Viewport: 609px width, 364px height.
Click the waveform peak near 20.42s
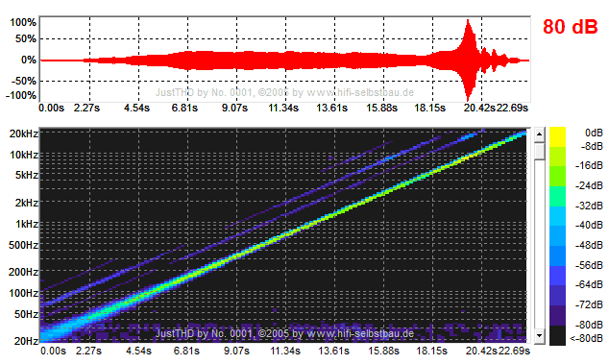[468, 23]
